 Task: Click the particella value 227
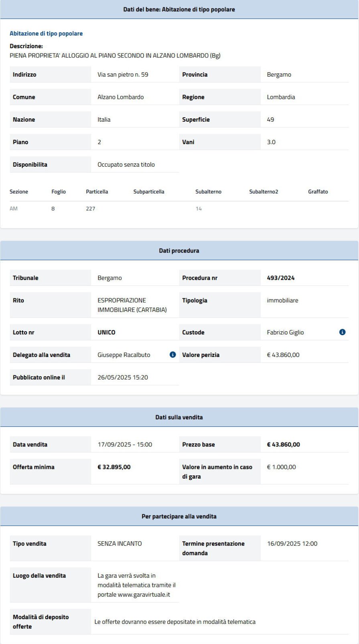(90, 209)
